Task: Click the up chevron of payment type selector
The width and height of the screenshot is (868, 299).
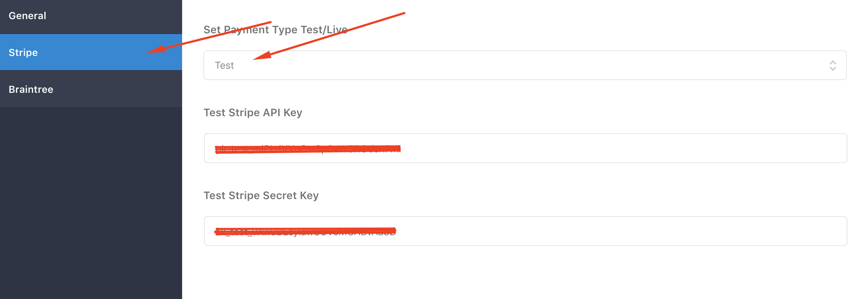Action: coord(833,62)
